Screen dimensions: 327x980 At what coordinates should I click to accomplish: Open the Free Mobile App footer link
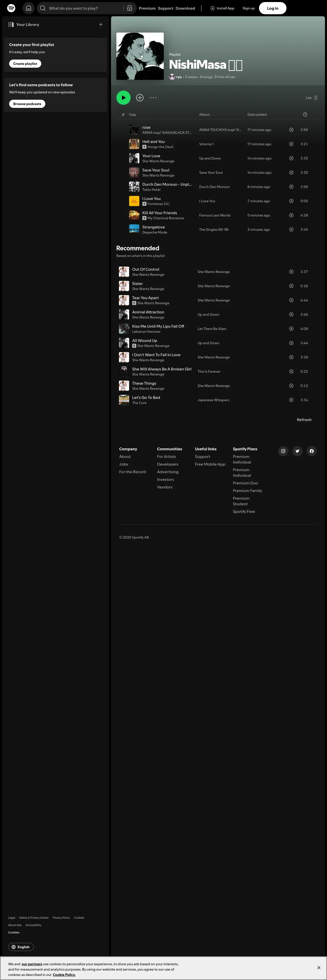pos(210,464)
